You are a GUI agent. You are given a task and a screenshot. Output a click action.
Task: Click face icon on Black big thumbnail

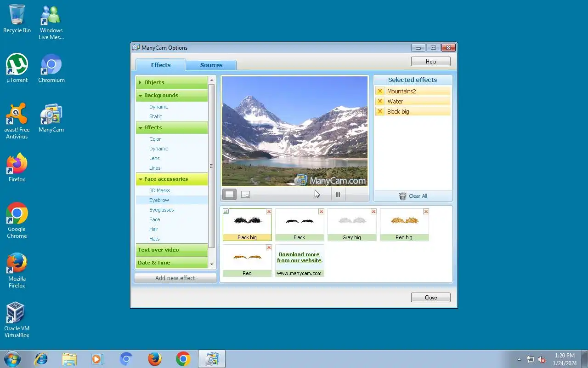[226, 212]
